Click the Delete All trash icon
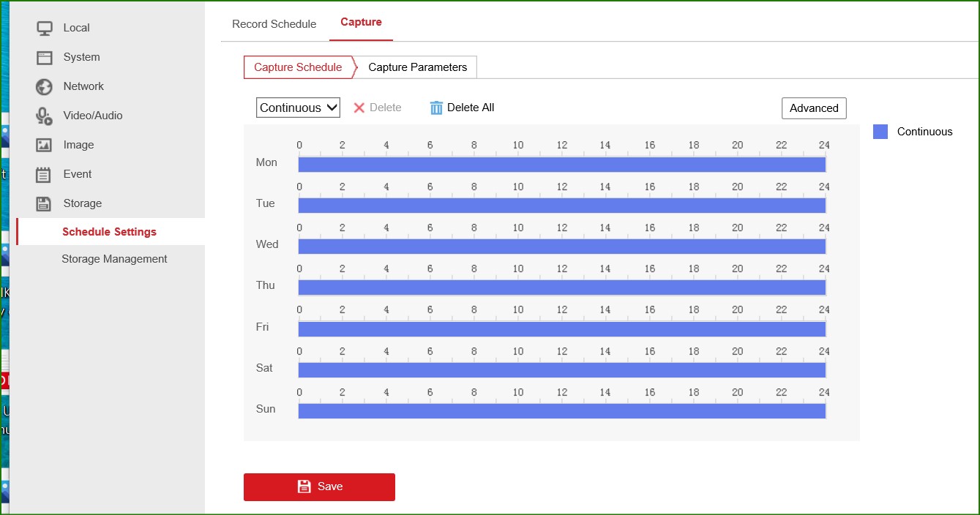 point(436,108)
